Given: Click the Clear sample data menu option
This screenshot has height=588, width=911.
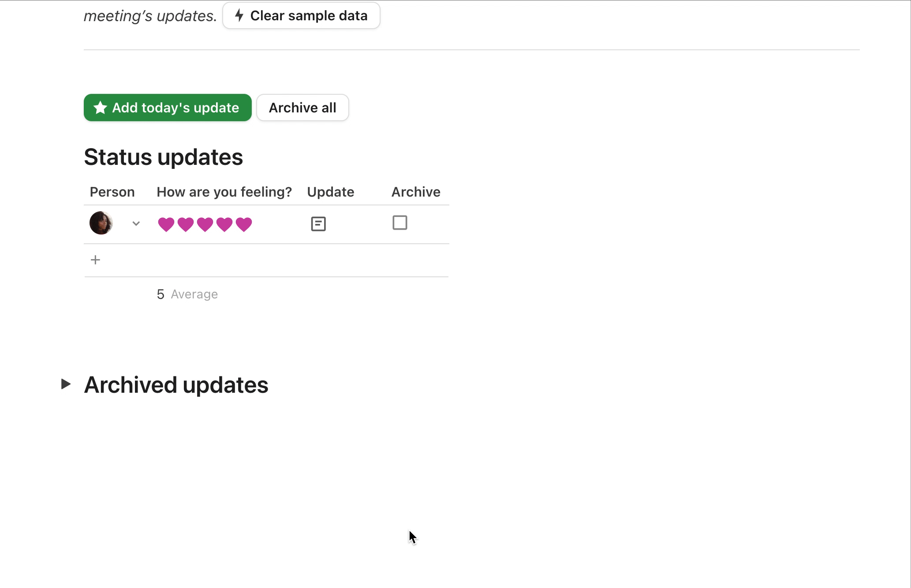Looking at the screenshot, I should coord(301,15).
